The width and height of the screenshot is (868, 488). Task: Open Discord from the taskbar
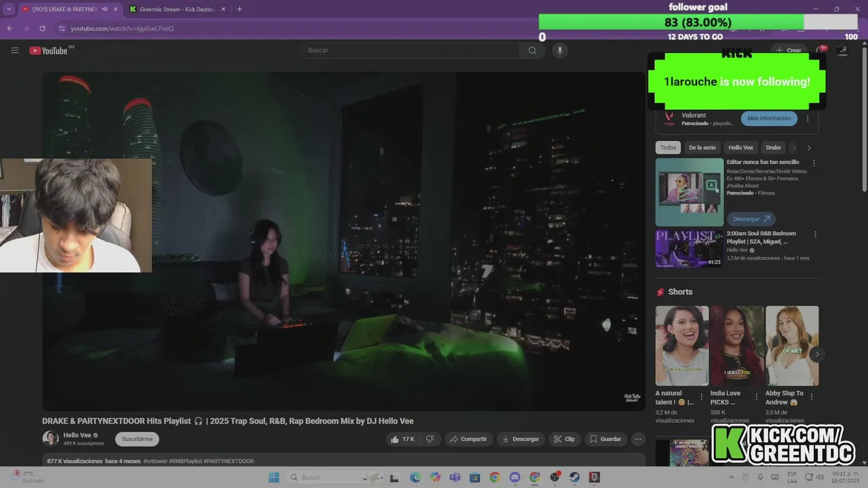tap(515, 477)
